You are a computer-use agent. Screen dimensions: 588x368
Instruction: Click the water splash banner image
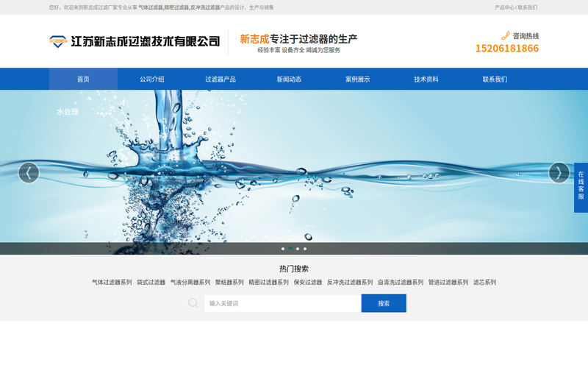(x=294, y=172)
